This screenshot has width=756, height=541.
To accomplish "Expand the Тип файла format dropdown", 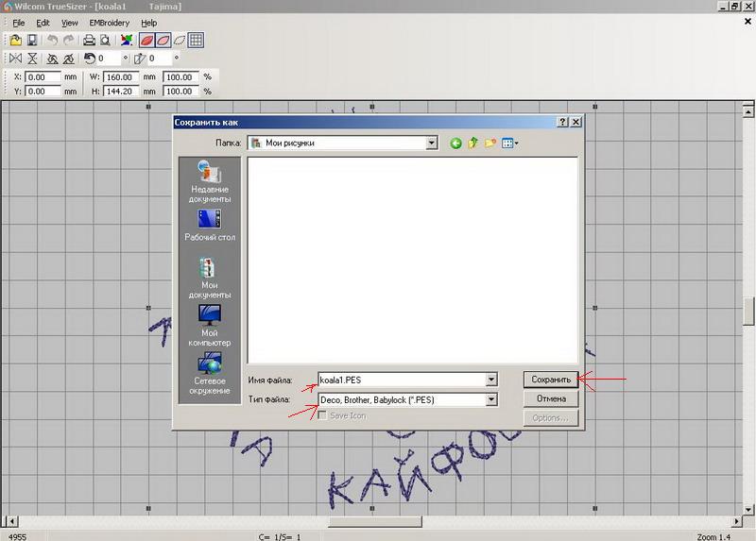I will coord(490,399).
